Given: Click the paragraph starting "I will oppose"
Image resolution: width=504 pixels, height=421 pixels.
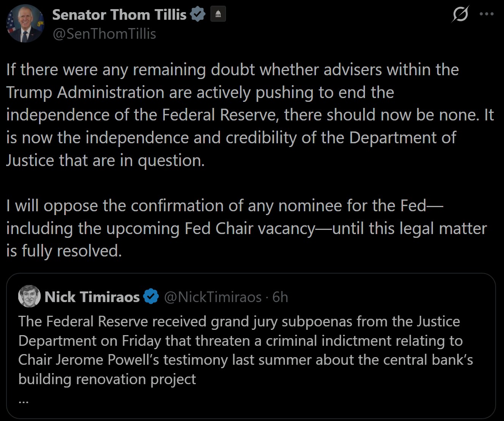Looking at the screenshot, I should tap(246, 228).
